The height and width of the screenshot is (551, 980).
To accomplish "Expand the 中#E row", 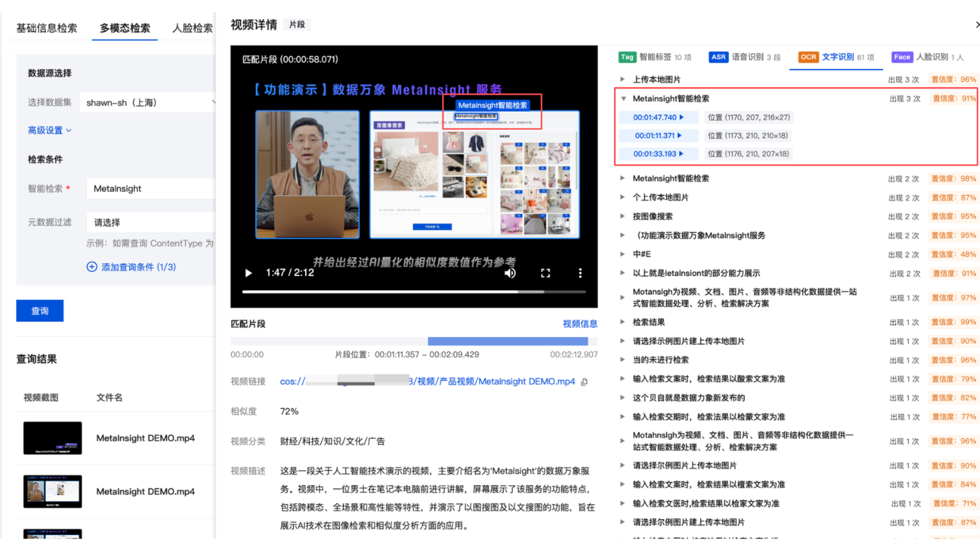I will coord(622,254).
